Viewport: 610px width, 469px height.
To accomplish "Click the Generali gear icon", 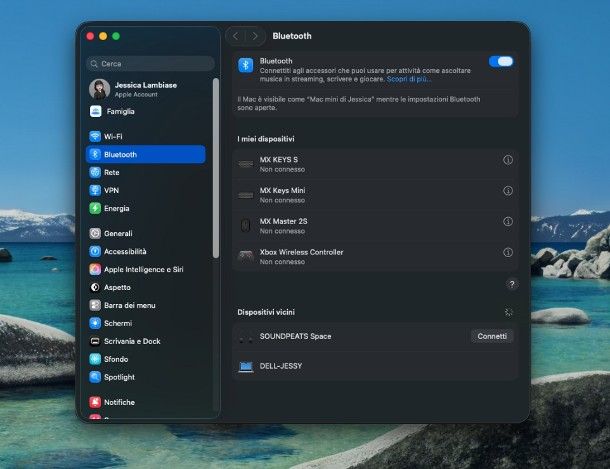I will [95, 233].
